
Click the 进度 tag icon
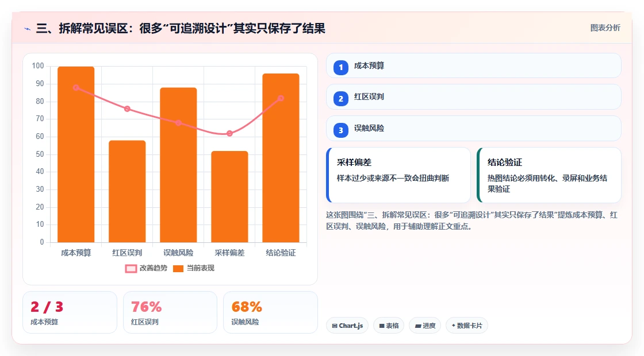[x=418, y=326]
